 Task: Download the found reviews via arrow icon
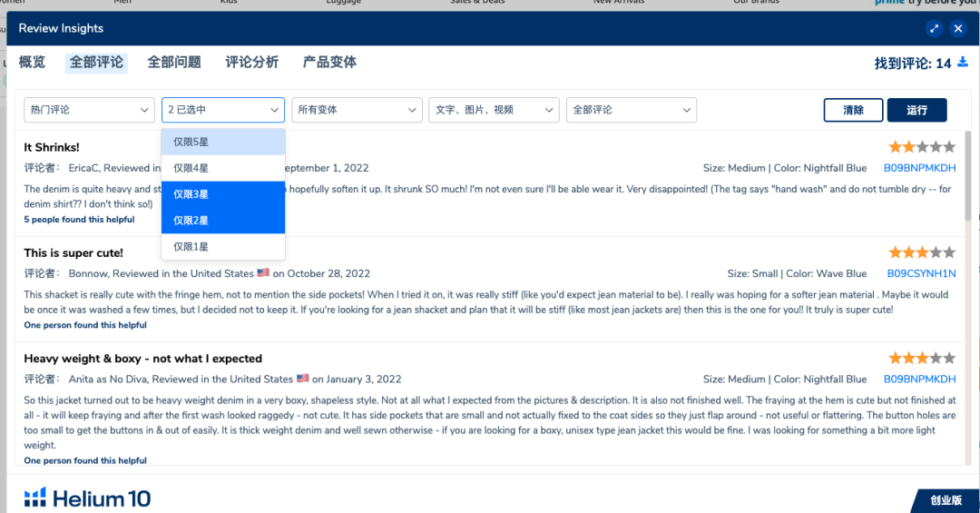[x=962, y=63]
